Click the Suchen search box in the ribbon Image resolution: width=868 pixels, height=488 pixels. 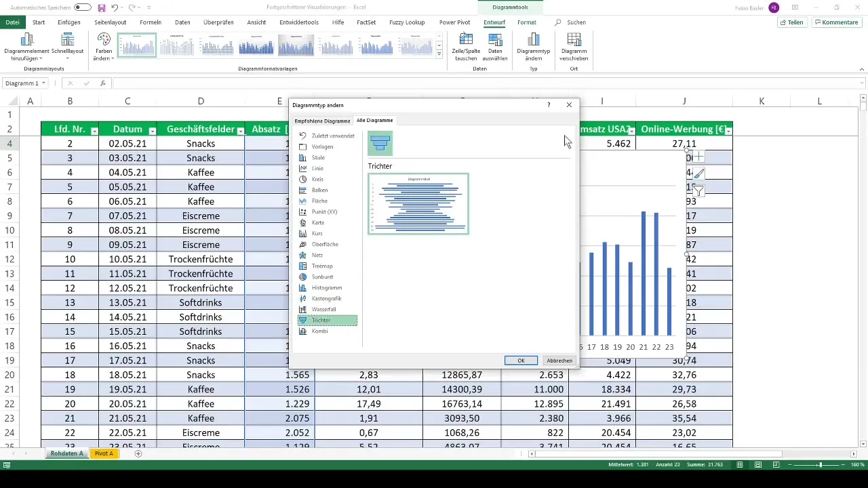pos(570,22)
